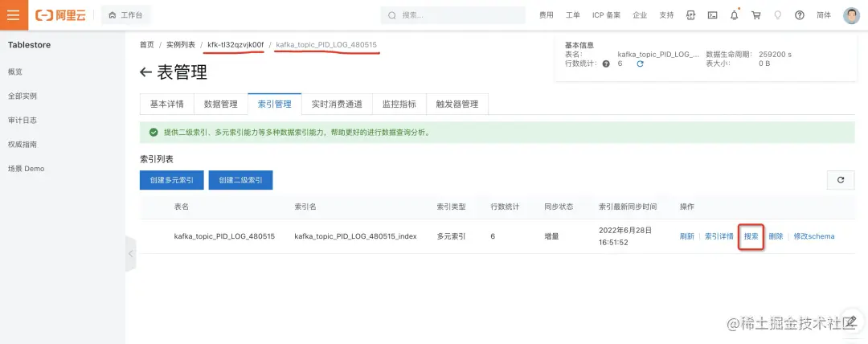
Task: Open 权威指南 in sidebar
Action: tap(23, 145)
